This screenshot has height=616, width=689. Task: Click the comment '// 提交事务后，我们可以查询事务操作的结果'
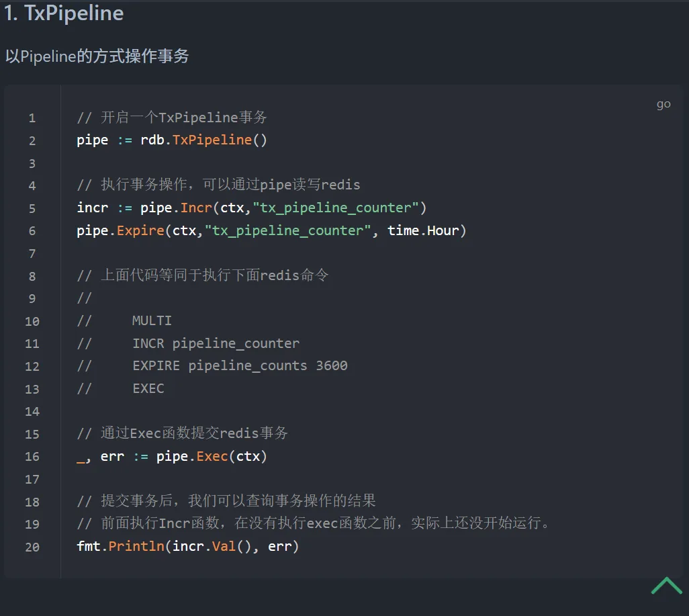coord(226,501)
